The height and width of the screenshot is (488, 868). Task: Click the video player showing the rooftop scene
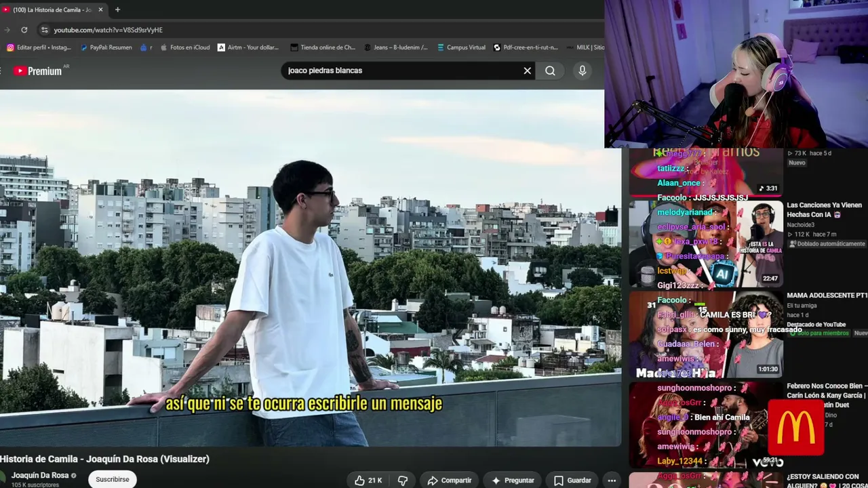point(309,268)
